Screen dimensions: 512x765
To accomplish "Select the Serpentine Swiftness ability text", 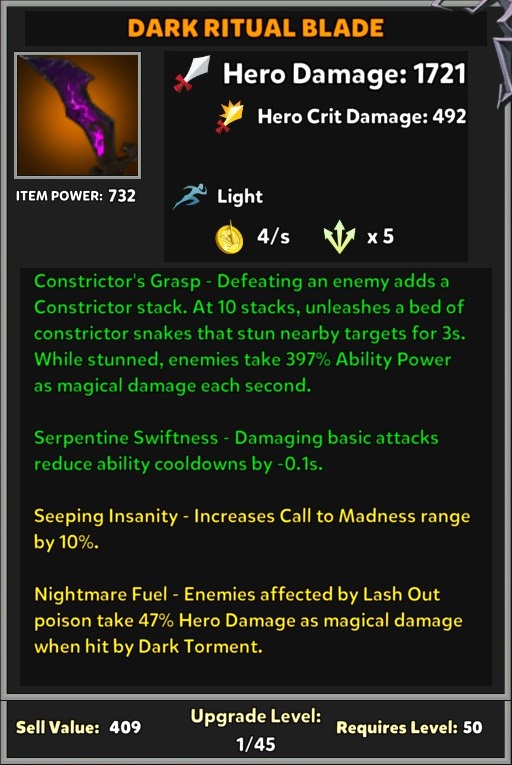I will (x=236, y=451).
